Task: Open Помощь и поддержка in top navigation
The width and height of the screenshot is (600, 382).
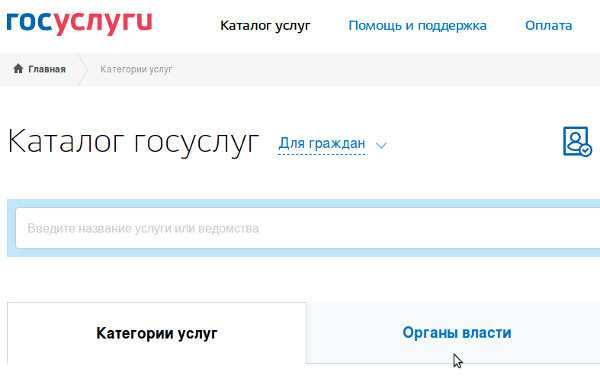Action: tap(417, 25)
